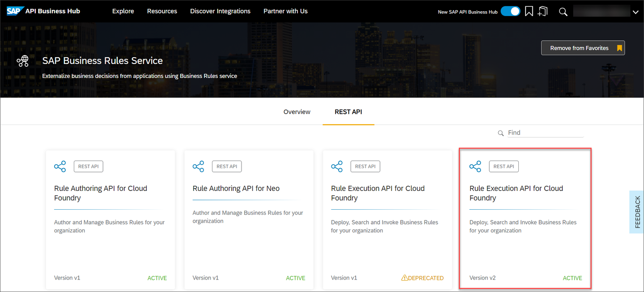Click ACTIVE status on Rule Authoring Cloud Foundry card

[x=157, y=278]
